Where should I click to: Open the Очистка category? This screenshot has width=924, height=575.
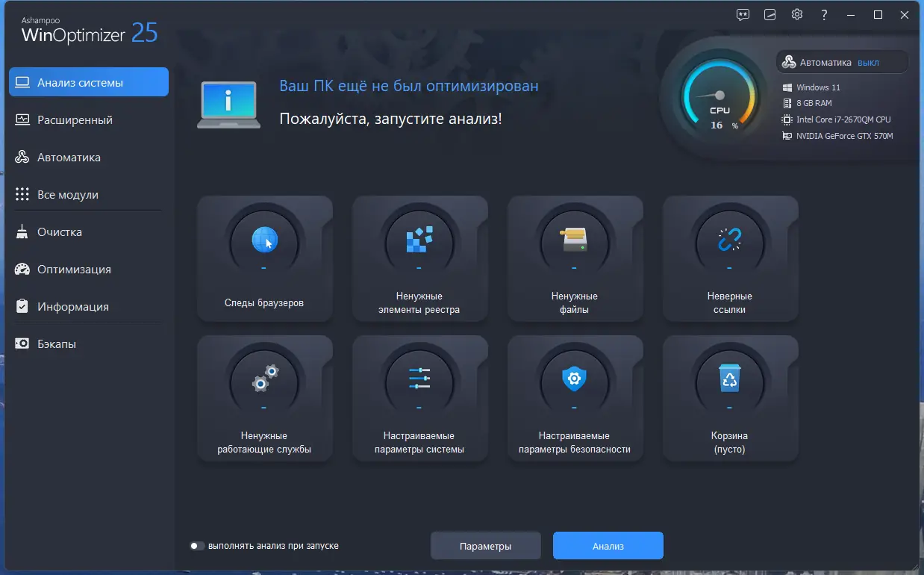(89, 231)
